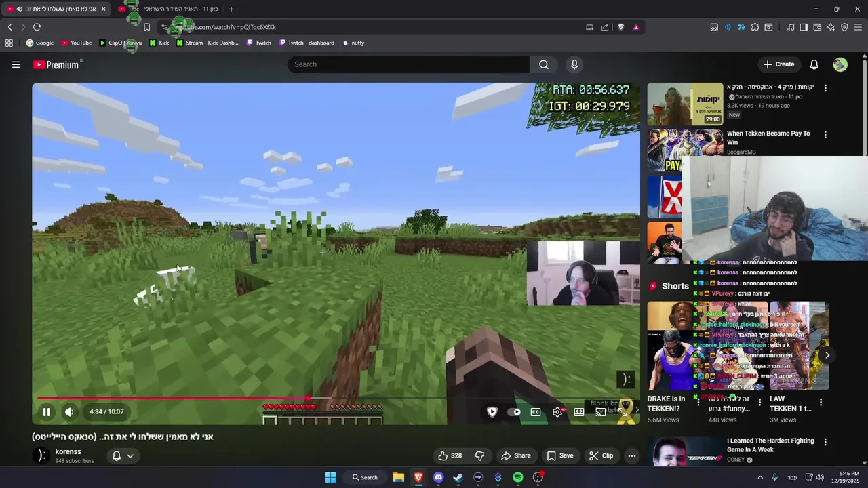868x488 pixels.
Task: Open the Kick bookmark
Action: coord(159,43)
